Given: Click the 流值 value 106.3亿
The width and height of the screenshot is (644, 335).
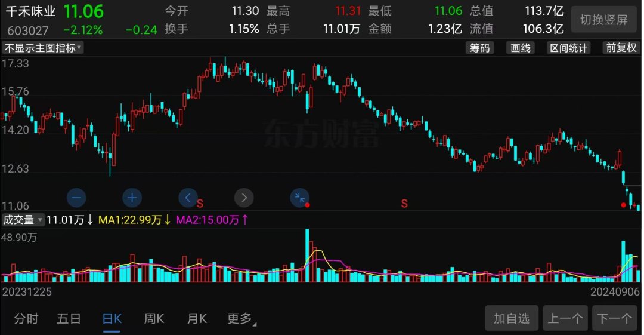Looking at the screenshot, I should click(543, 29).
